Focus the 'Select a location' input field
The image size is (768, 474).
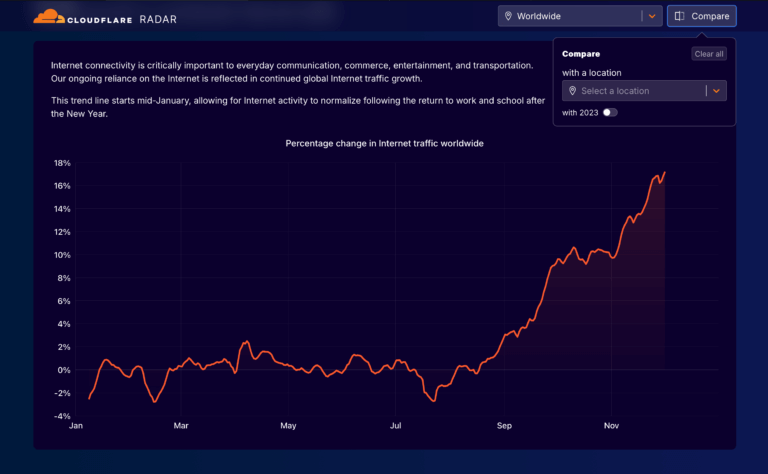[x=644, y=91]
